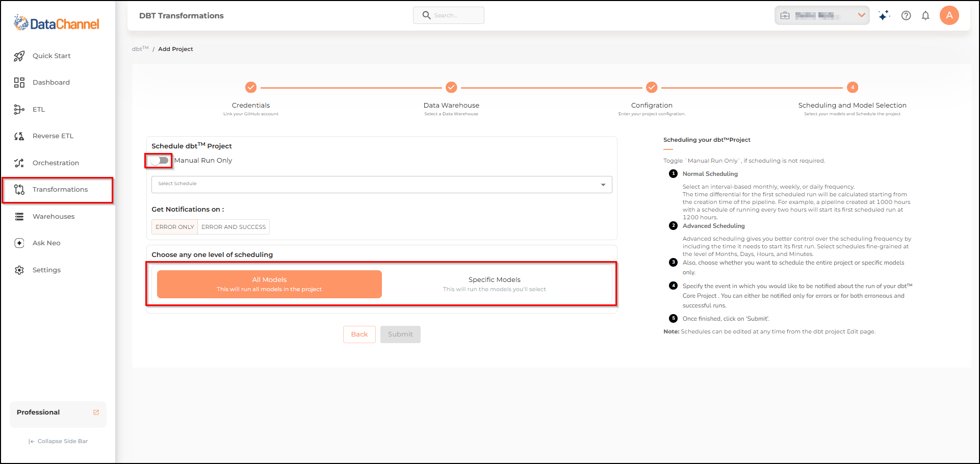Toggle the Manual Run Only switch

[x=160, y=161]
